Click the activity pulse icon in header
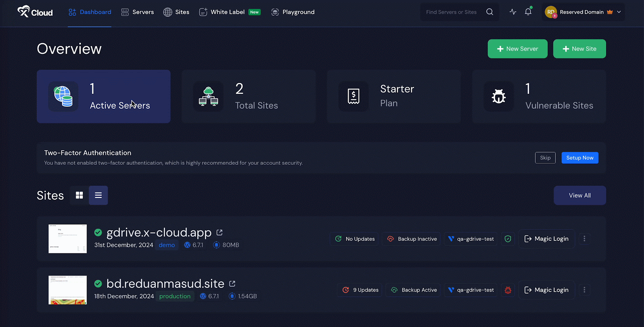Image resolution: width=644 pixels, height=327 pixels. click(513, 12)
